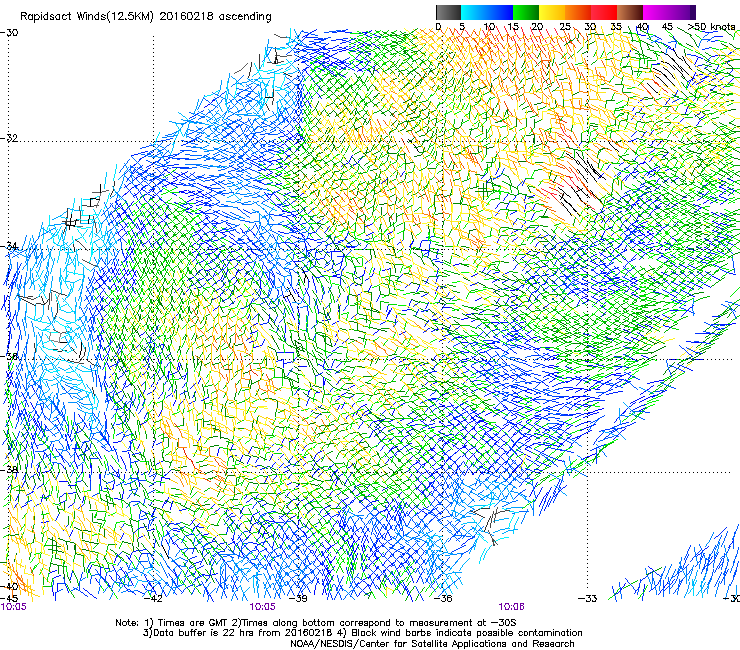
Task: Click the '-42' longitude axis label
Action: tap(153, 599)
